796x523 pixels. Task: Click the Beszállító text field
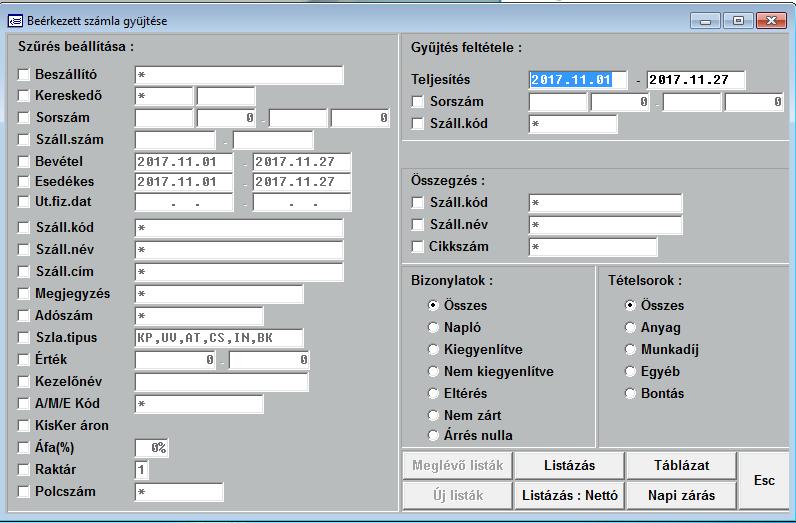pyautogui.click(x=239, y=75)
